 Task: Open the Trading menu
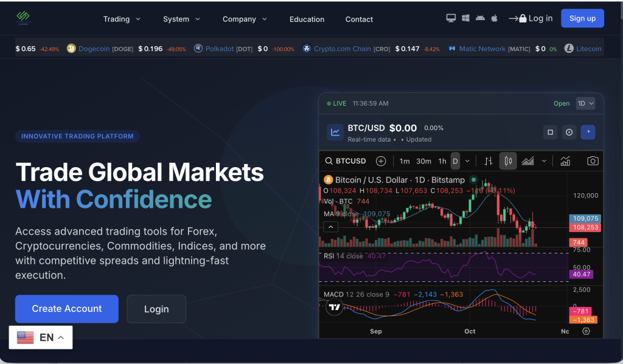point(122,19)
